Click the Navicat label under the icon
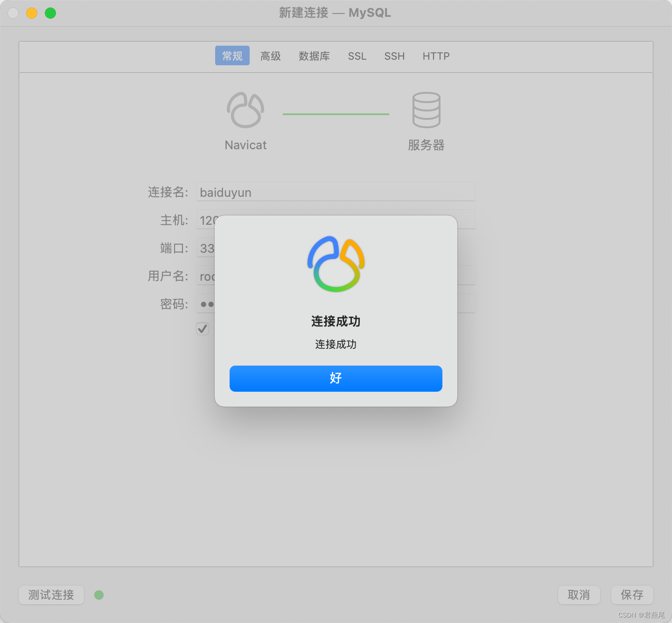This screenshot has height=623, width=672. click(x=245, y=145)
